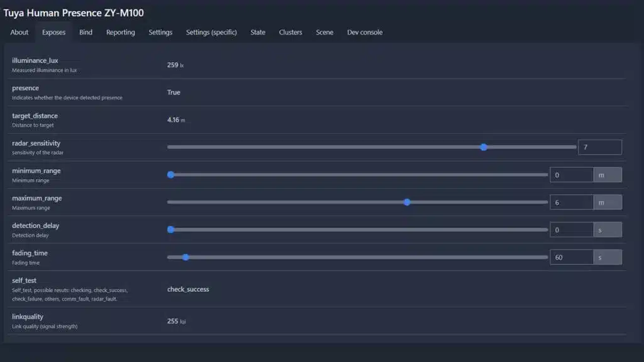Viewport: 644px width, 362px height.
Task: Click the 'Distance to target' description
Action: pos(33,125)
